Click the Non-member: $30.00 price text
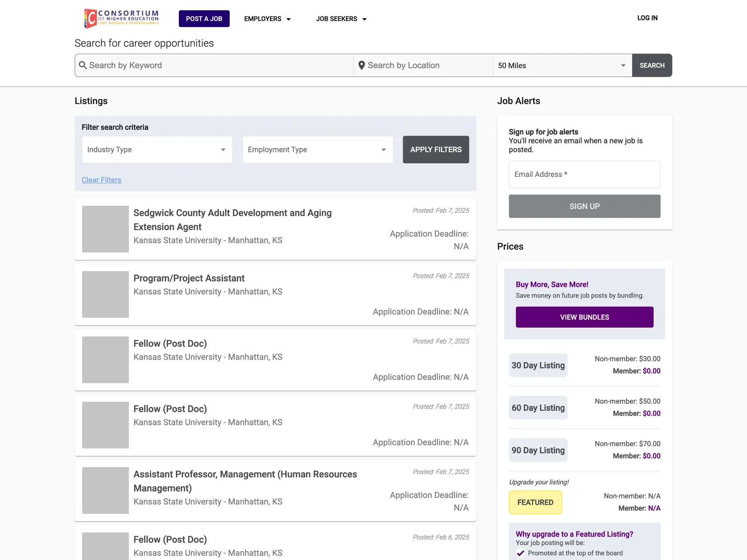This screenshot has width=747, height=560. (x=627, y=359)
